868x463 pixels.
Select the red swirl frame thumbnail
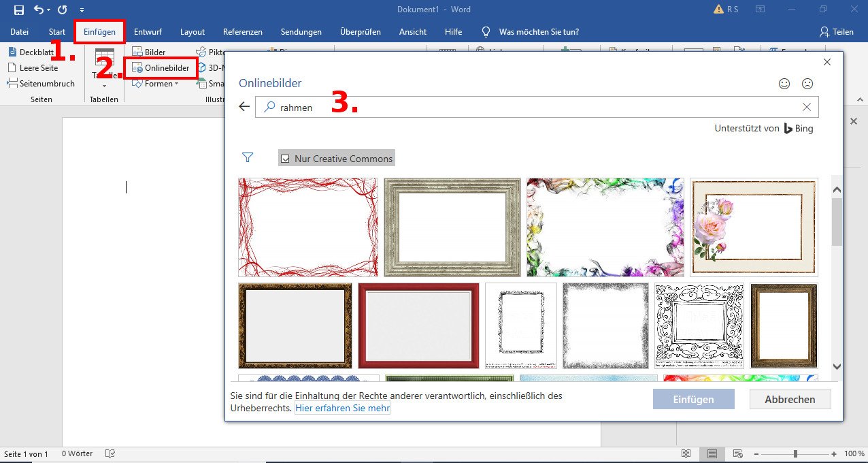coord(308,227)
